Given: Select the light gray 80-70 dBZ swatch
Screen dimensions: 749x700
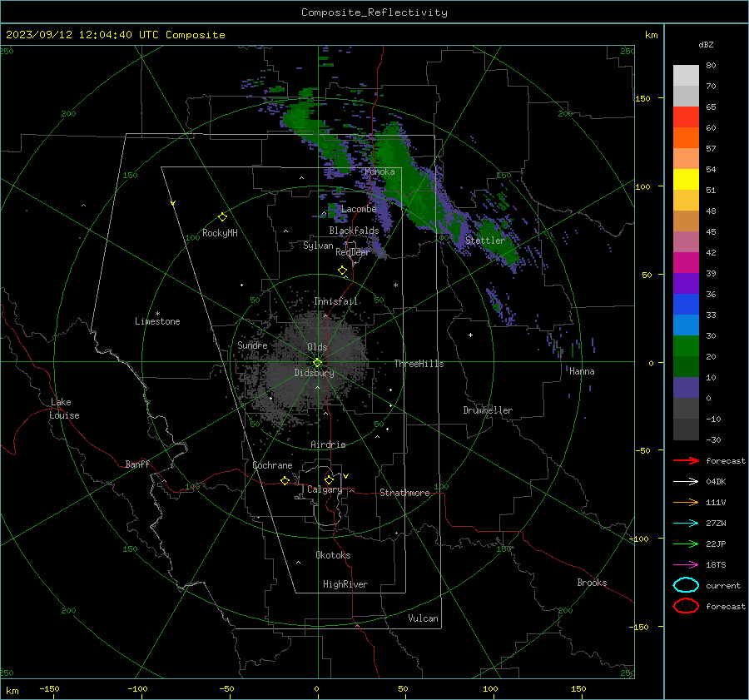Looking at the screenshot, I should click(686, 75).
